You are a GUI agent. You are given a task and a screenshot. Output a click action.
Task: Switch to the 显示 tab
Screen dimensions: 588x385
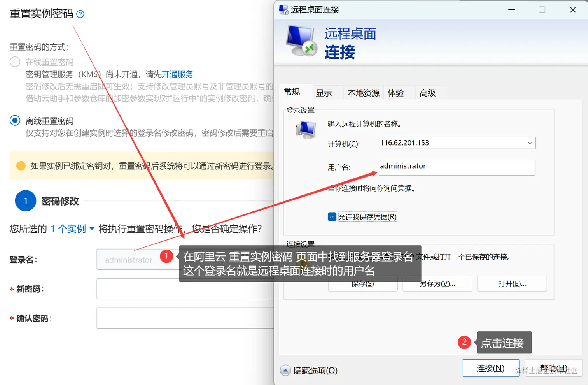click(x=324, y=93)
